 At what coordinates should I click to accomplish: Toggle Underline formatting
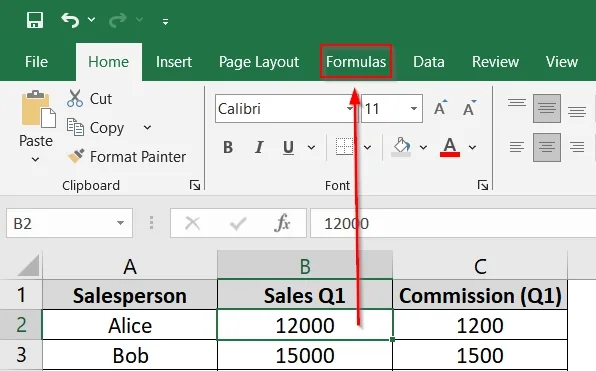288,147
